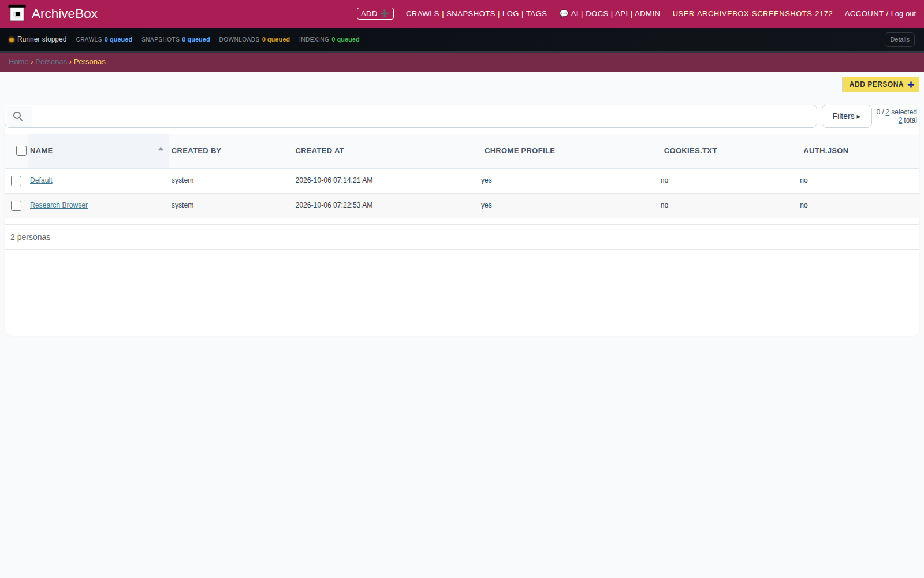Expand the Filters panel

[x=847, y=116]
